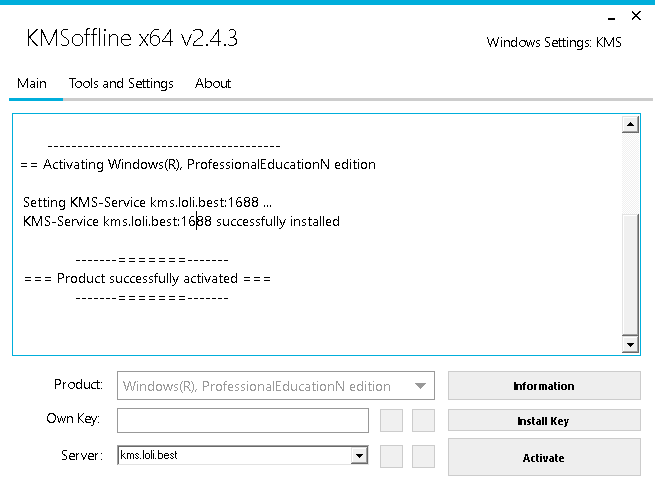
Task: Click the log scrollbar thumb
Action: (630, 273)
